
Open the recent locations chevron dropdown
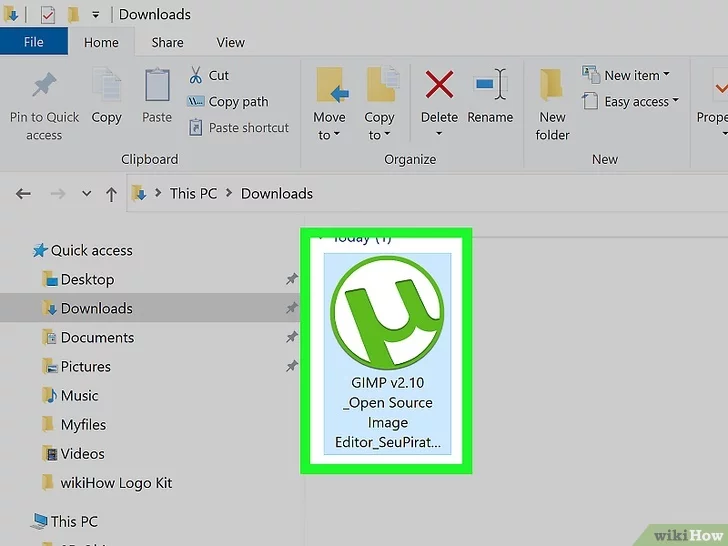(x=86, y=193)
